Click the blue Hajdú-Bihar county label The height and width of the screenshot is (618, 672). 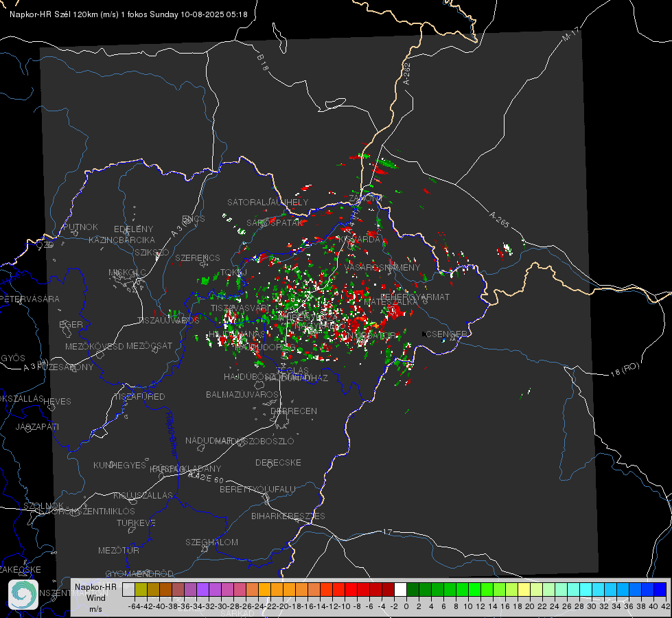[172, 433]
